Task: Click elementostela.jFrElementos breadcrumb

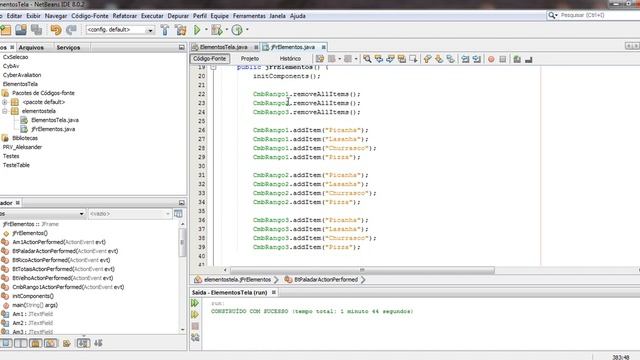Action: (237, 280)
